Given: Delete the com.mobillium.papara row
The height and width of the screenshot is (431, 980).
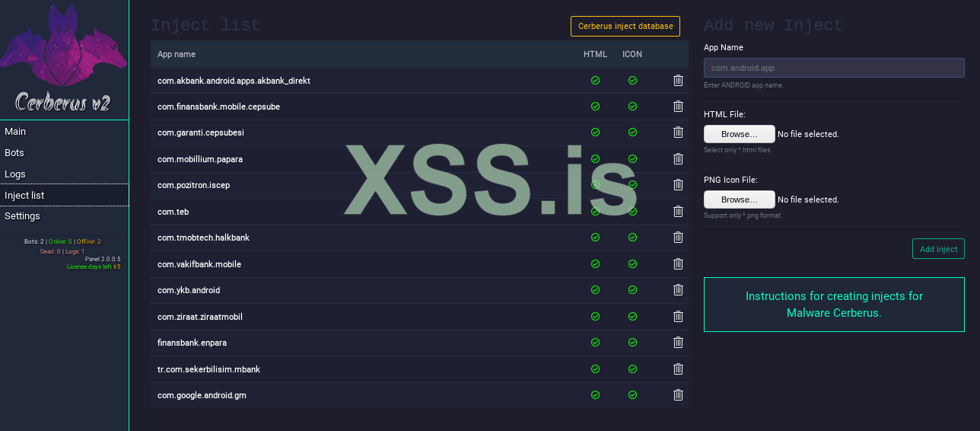Looking at the screenshot, I should pyautogui.click(x=678, y=159).
